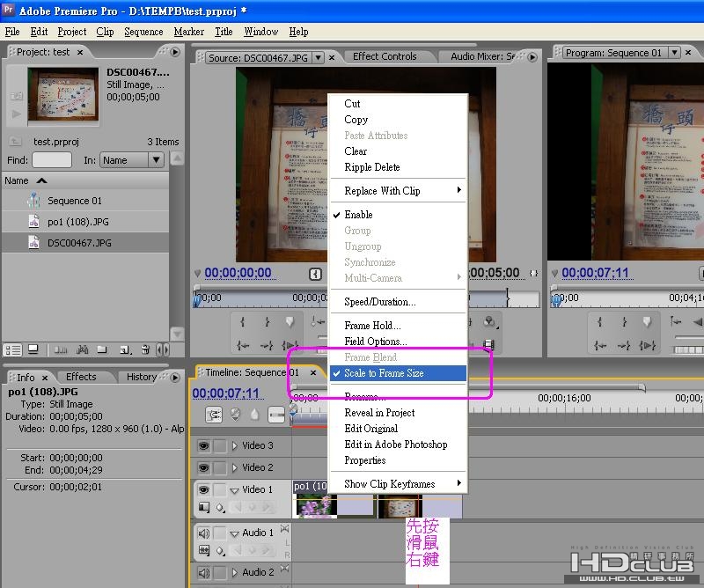Click Set Display Style icon on Audio 1
Screen dimensions: 704x588
point(204,550)
